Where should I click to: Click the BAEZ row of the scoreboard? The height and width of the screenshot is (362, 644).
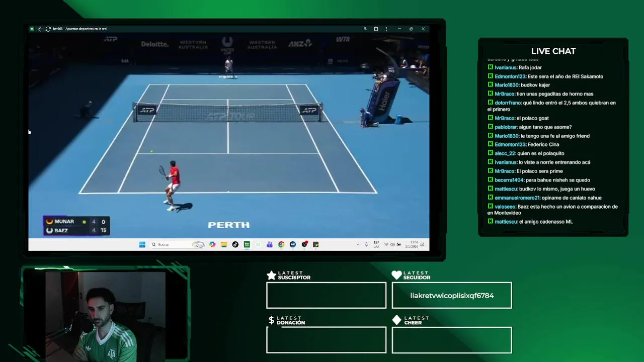tap(76, 230)
